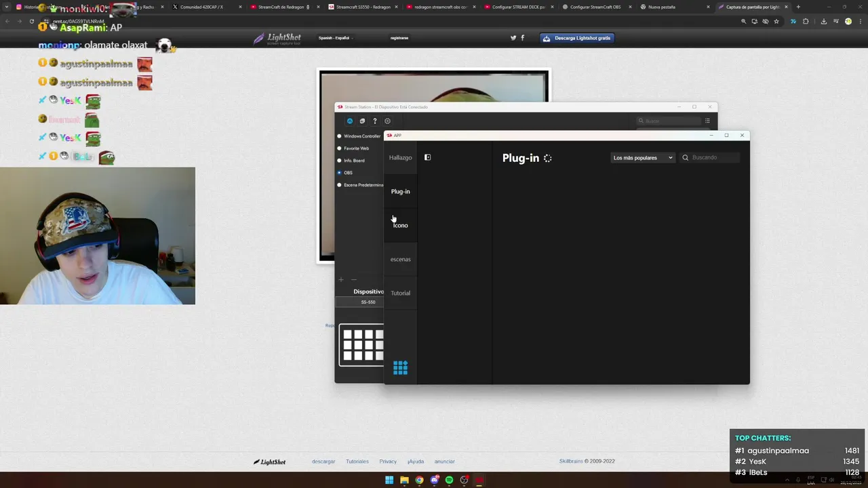The image size is (868, 488).
Task: Focus the Buscar search field in Stream Station
Action: 668,121
